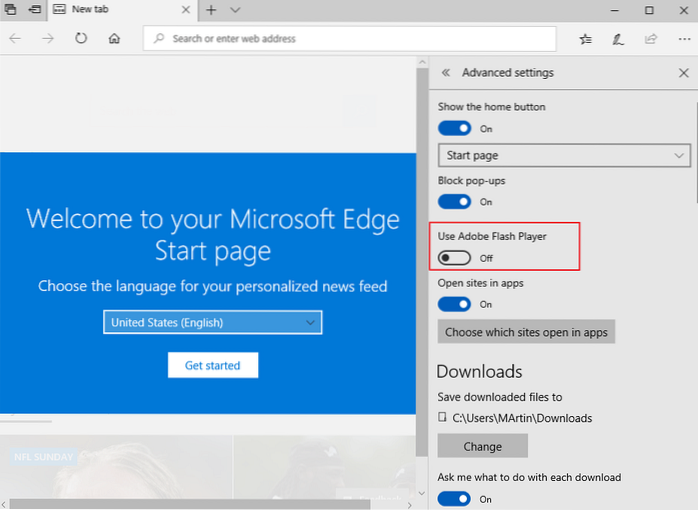
Task: Expand the Start page dropdown
Action: [x=564, y=156]
